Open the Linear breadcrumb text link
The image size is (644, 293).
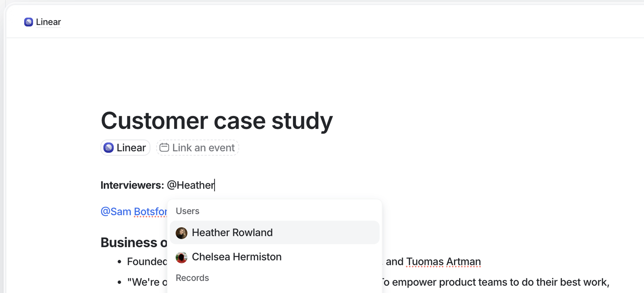pos(48,22)
